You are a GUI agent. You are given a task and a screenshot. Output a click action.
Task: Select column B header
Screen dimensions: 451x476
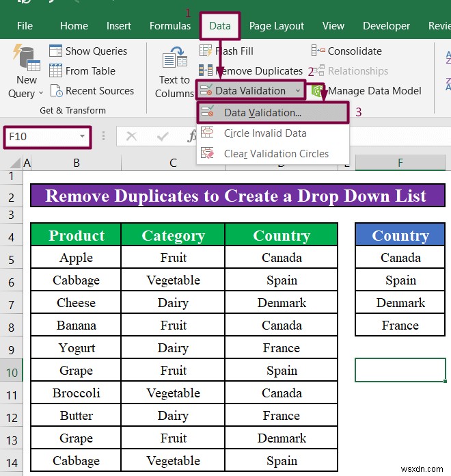(77, 163)
